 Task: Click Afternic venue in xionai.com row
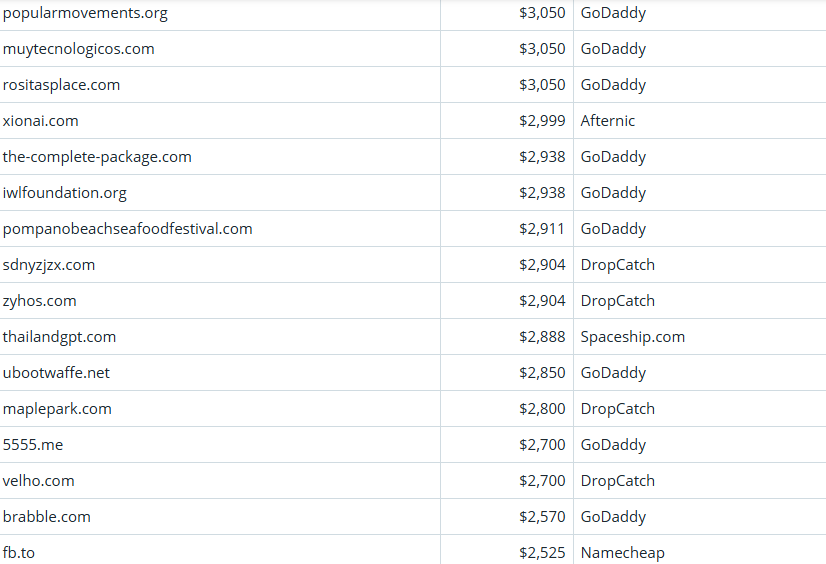tap(608, 121)
